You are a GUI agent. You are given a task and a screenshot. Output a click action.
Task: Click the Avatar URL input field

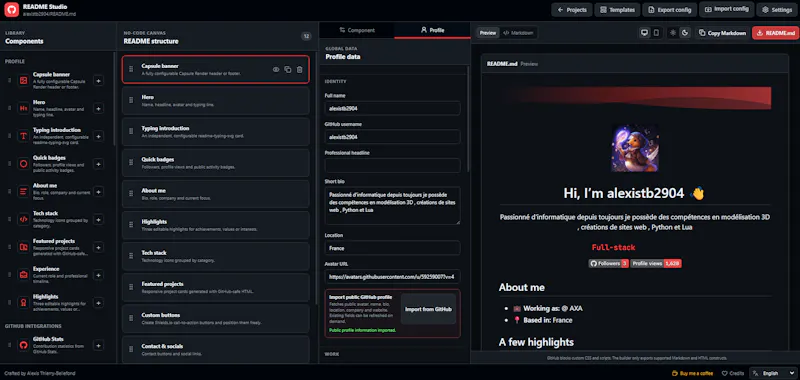click(x=392, y=276)
